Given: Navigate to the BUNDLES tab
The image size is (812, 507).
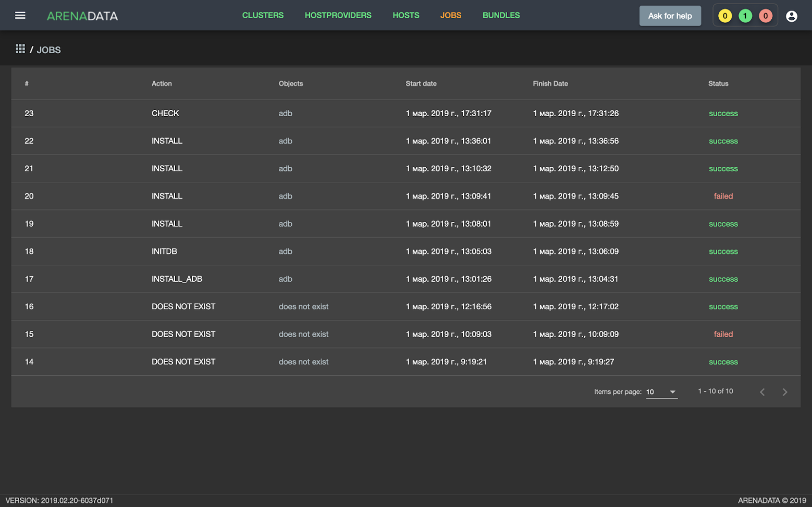Looking at the screenshot, I should (501, 16).
